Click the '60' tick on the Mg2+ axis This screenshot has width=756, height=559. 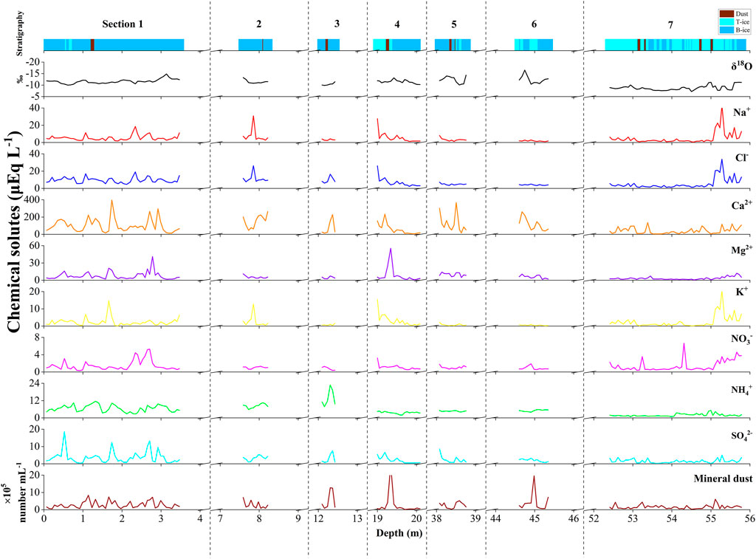click(x=37, y=245)
